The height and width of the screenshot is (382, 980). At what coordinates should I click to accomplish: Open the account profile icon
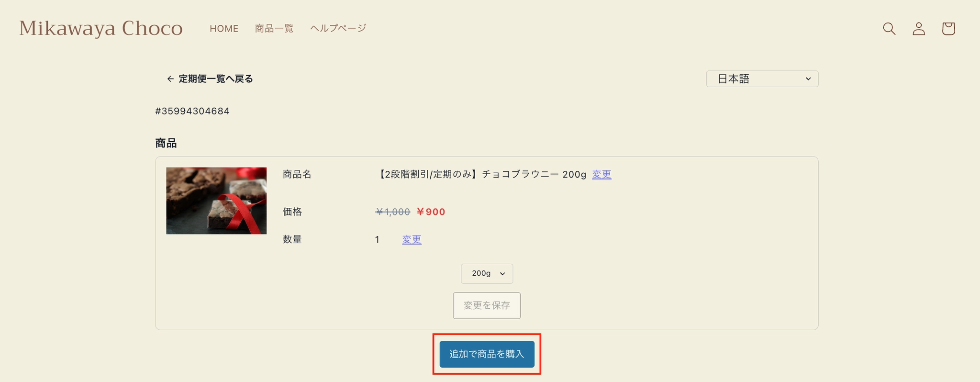click(x=919, y=29)
